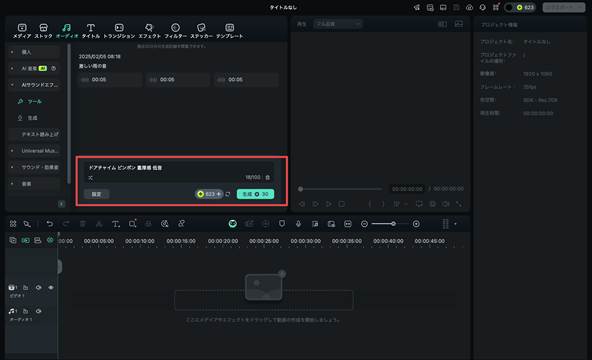Open the apps grid icon in title bar
Viewport: 592px width, 360px height.
coord(496,8)
